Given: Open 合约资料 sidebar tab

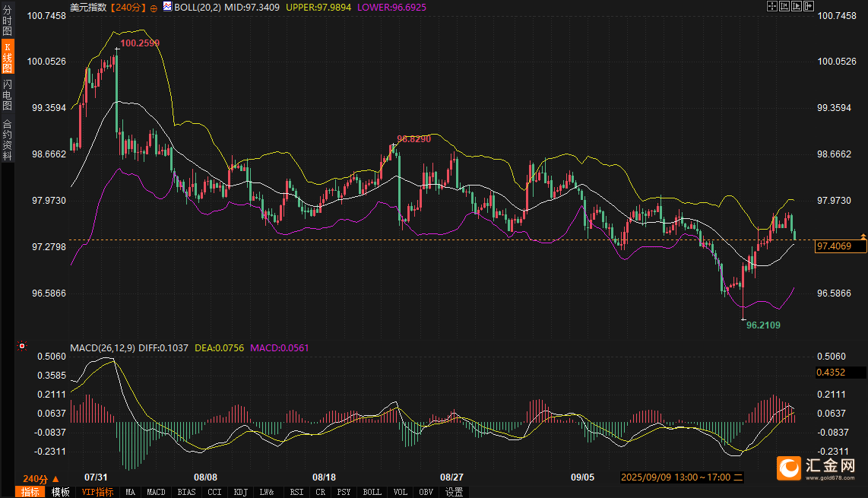Looking at the screenshot, I should pos(7,140).
